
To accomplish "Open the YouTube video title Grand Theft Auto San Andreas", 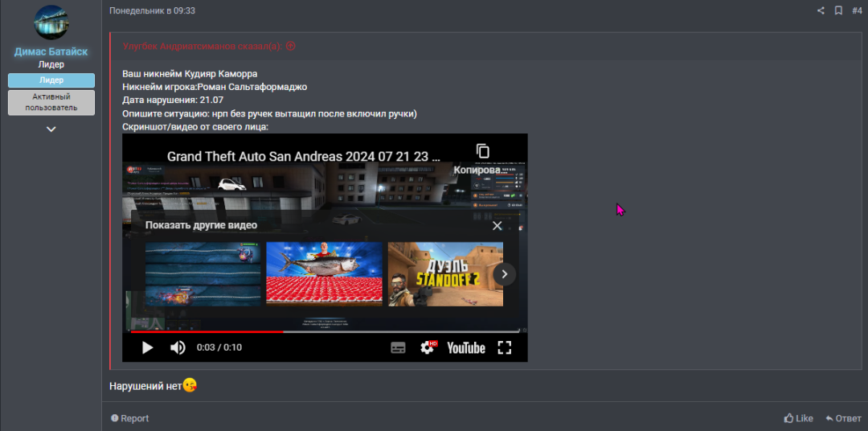I will click(303, 156).
